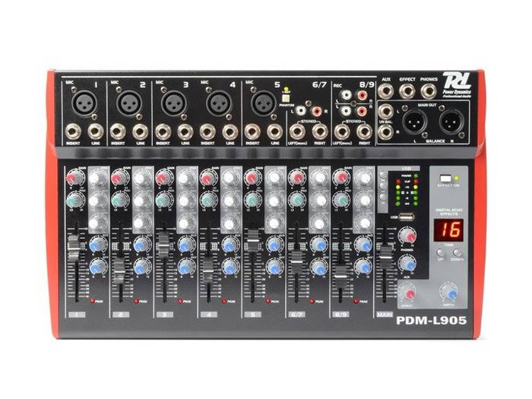
Task: Select the channel 3 fader
Action: [163, 245]
